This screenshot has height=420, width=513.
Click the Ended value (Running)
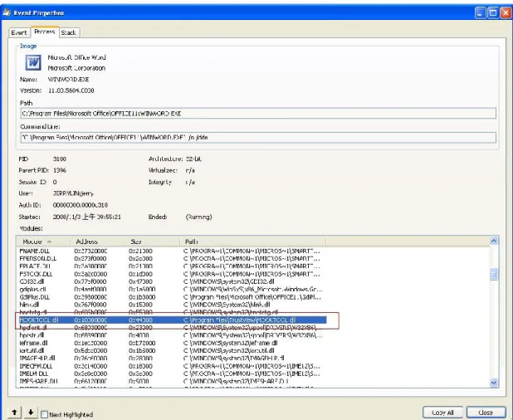pos(198,217)
